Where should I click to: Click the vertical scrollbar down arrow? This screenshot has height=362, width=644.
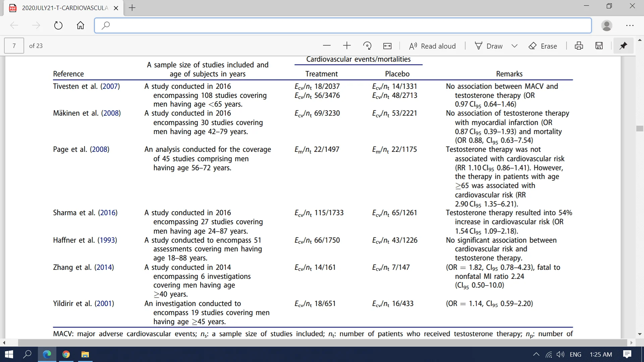[x=640, y=334]
